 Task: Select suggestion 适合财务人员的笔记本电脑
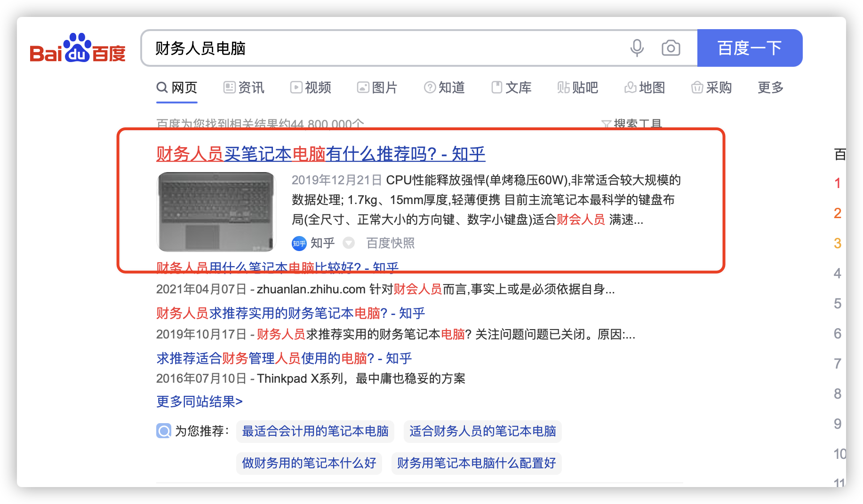[483, 431]
